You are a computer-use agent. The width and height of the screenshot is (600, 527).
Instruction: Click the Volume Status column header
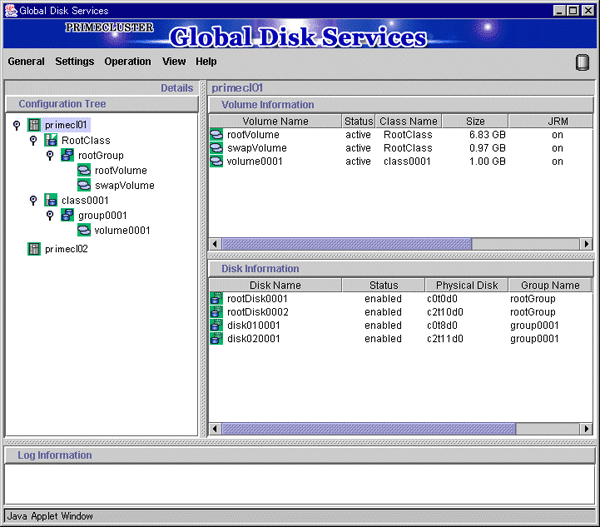tap(358, 121)
